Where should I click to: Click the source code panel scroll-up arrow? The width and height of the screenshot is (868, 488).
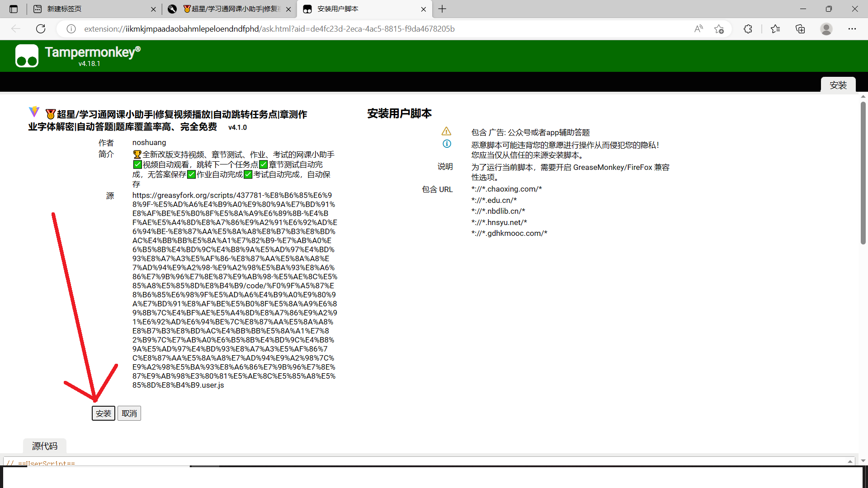click(850, 461)
